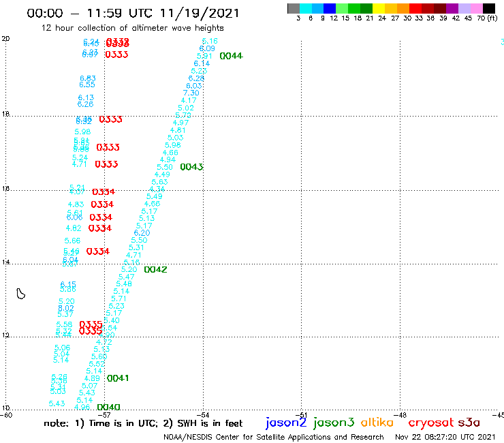Viewport: 504px width, 443px height.
Task: Click the '12 hour collection of altimeter wave heights' subtitle
Action: pyautogui.click(x=132, y=28)
